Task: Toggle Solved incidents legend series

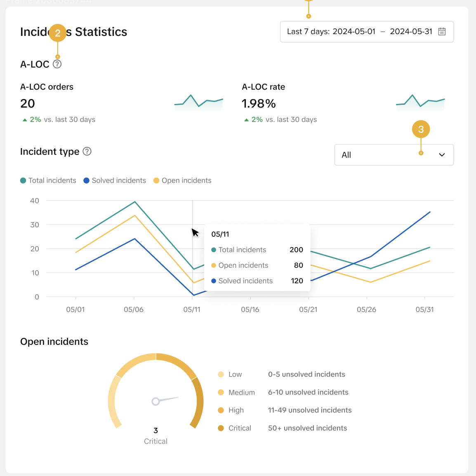Action: tap(115, 181)
